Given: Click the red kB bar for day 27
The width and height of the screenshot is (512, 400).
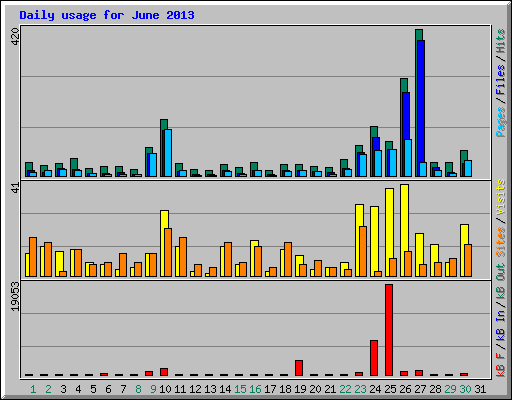Looking at the screenshot, I should coord(419,373).
